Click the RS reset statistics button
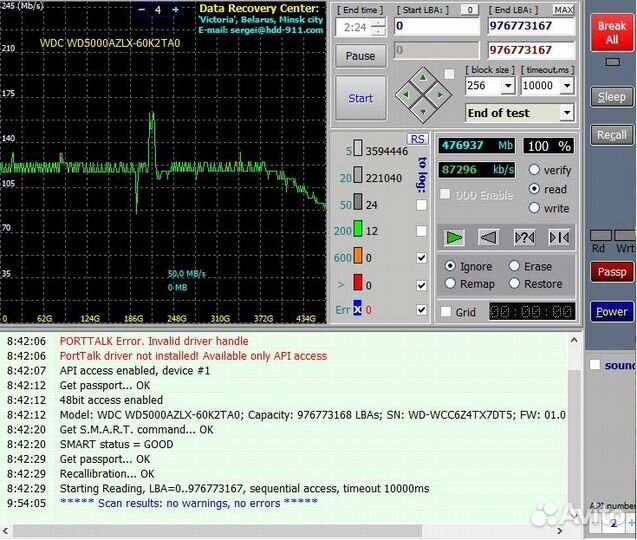 [418, 139]
